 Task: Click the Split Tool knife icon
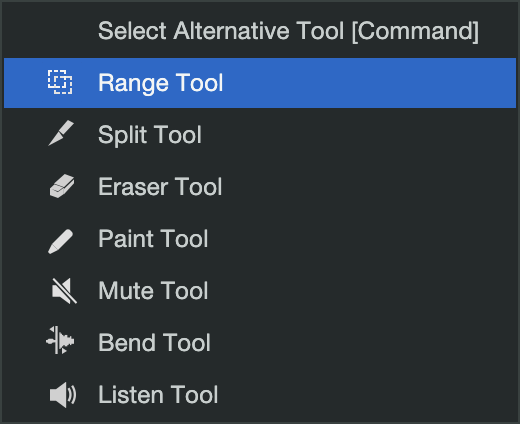coord(61,133)
